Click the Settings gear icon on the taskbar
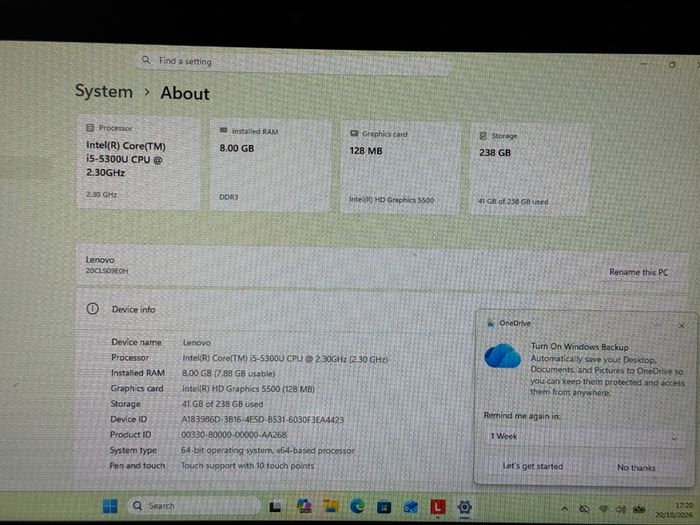This screenshot has height=525, width=700. click(x=465, y=507)
